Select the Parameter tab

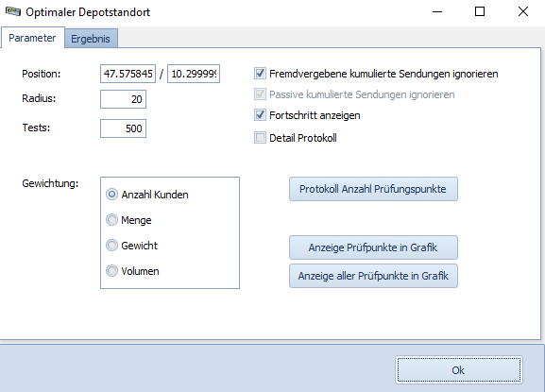(32, 38)
